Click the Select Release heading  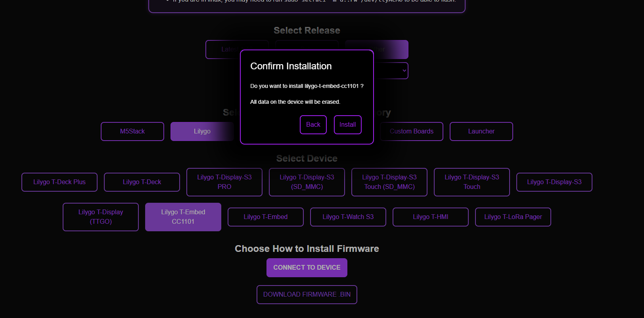[x=307, y=30]
